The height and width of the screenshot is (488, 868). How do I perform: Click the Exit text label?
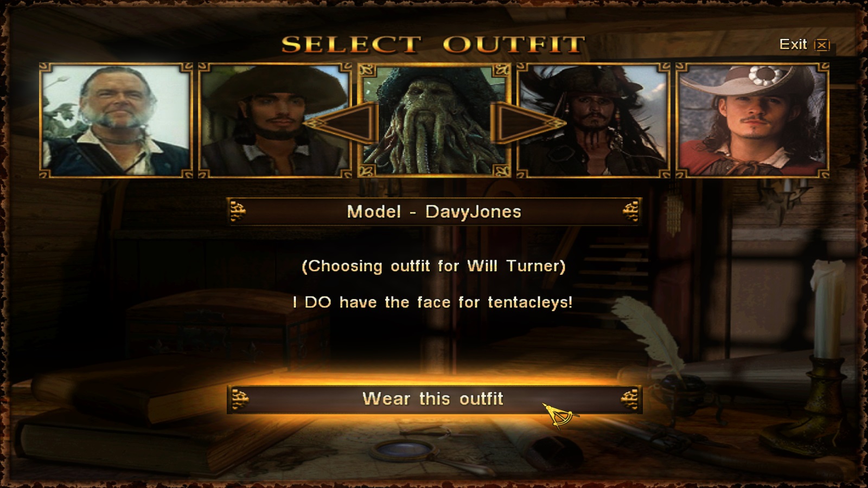[793, 44]
